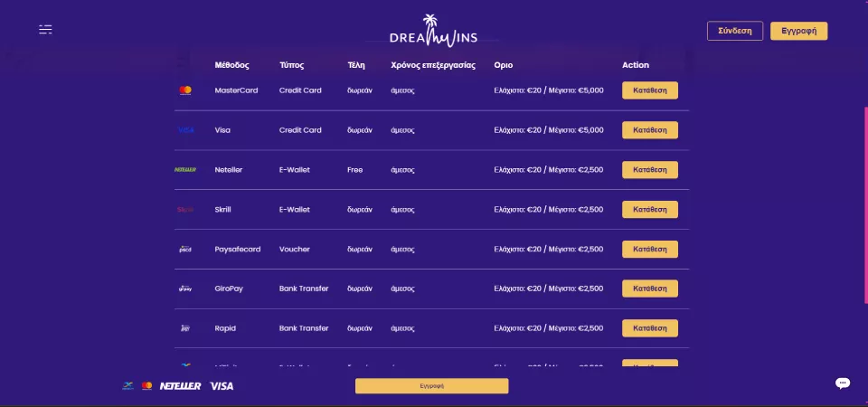
Task: Click the Εγγραφή button in header
Action: 798,31
